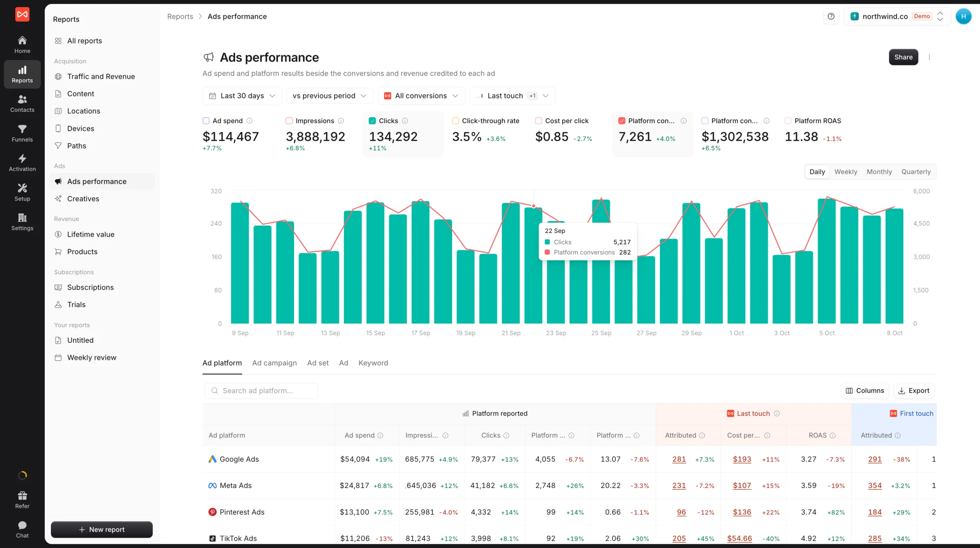Viewport: 980px width, 548px height.
Task: Click the help question mark icon
Action: 831,16
